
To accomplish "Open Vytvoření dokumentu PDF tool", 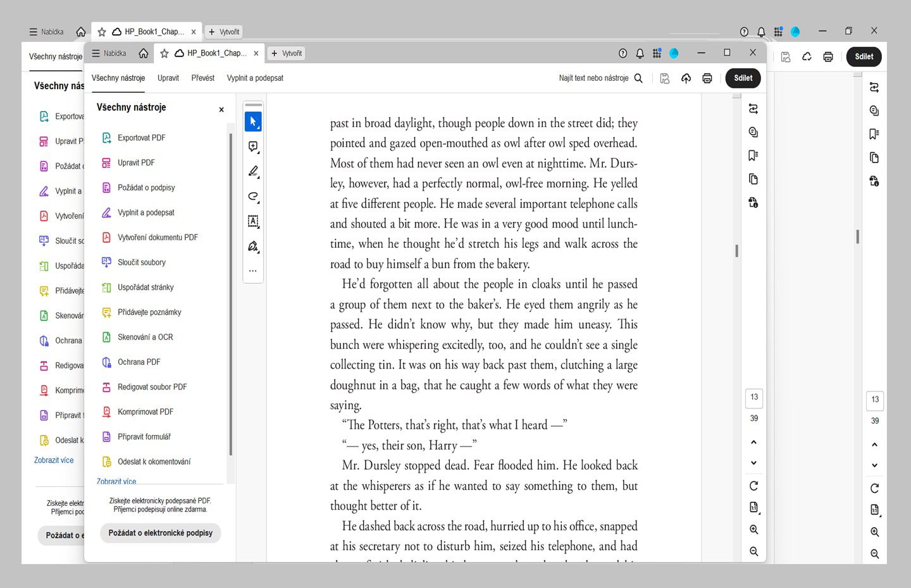I will pyautogui.click(x=150, y=238).
